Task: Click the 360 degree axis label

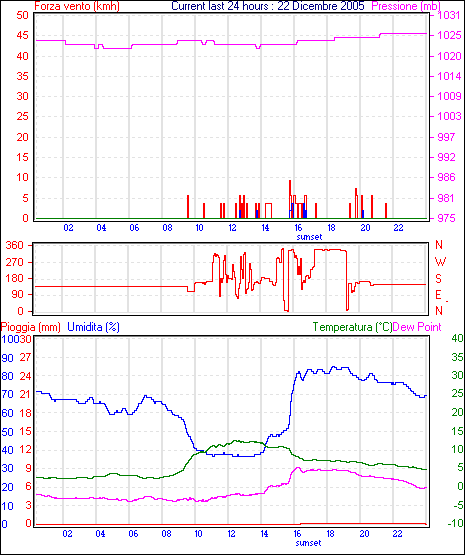Action: point(15,245)
